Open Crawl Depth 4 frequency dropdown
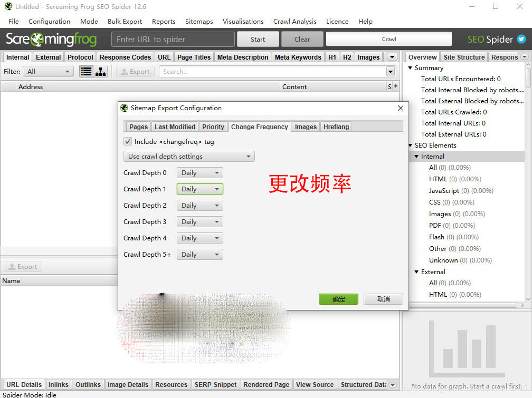 199,238
